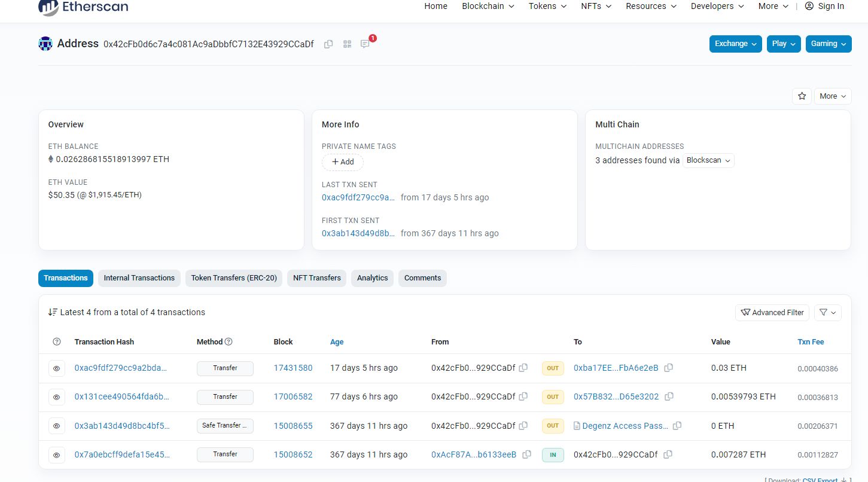
Task: Toggle Txn Fee column to gas price
Action: tap(811, 342)
